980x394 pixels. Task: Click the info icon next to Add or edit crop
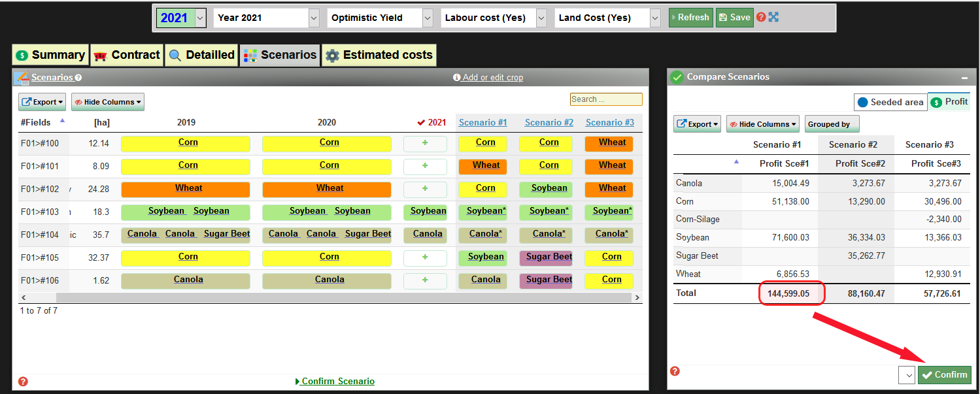click(x=456, y=77)
